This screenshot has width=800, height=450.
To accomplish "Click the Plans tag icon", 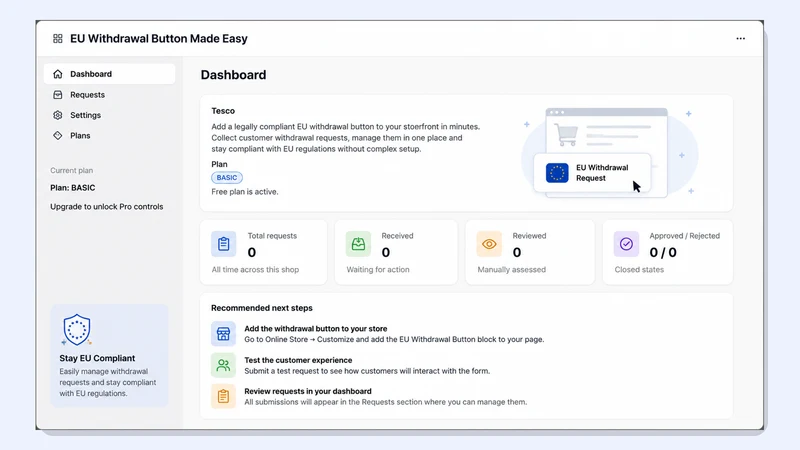I will point(58,136).
